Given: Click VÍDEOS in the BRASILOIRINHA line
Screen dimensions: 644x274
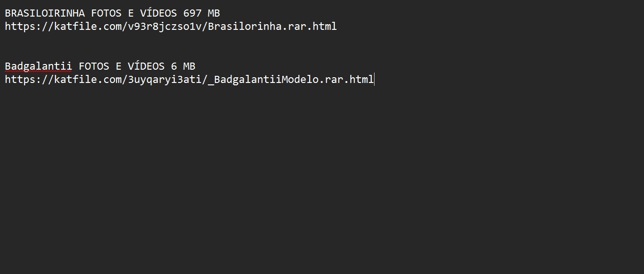Looking at the screenshot, I should [159, 13].
